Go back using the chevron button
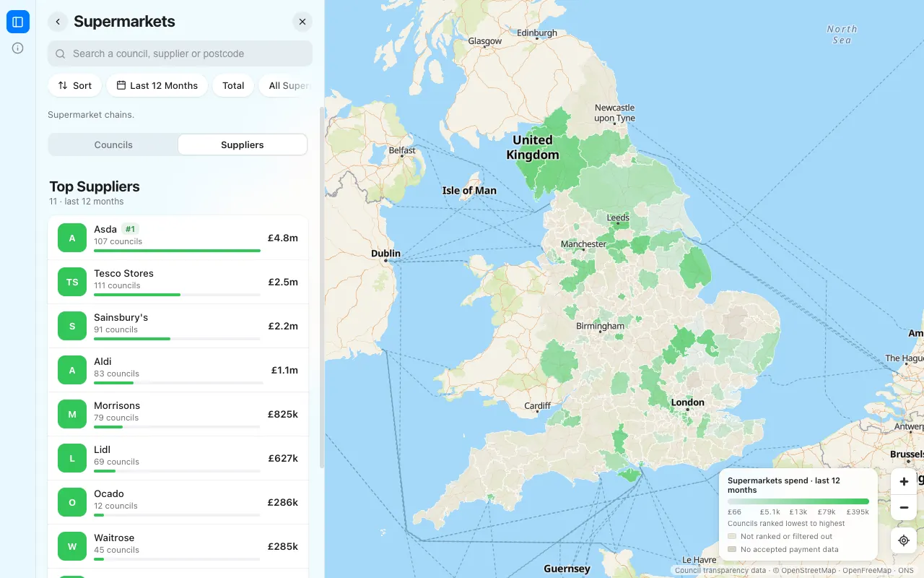The height and width of the screenshot is (578, 924). [x=58, y=22]
